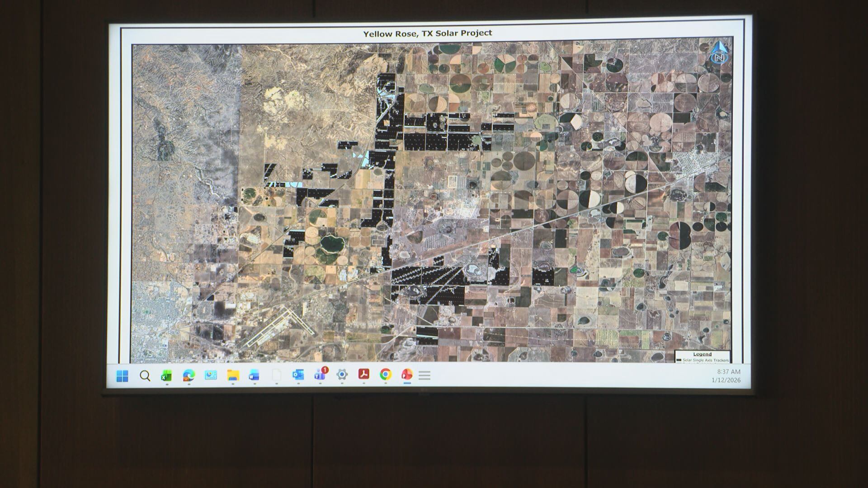This screenshot has width=868, height=488.
Task: Open PowerPoint from the taskbar
Action: [x=407, y=376]
